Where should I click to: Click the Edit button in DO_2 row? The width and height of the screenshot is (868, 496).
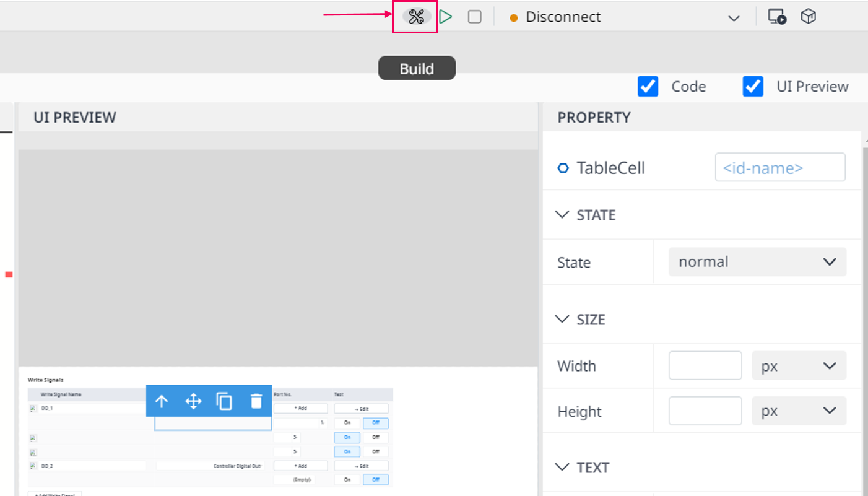(x=361, y=466)
